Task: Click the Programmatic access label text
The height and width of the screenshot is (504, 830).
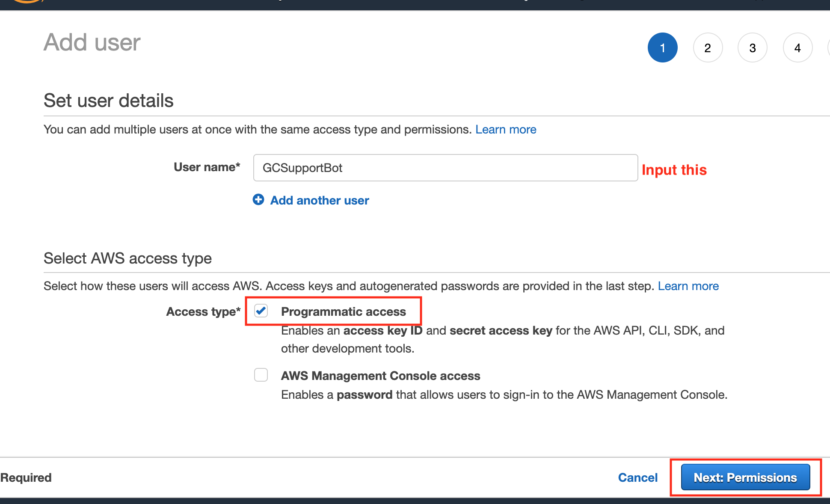Action: (343, 311)
